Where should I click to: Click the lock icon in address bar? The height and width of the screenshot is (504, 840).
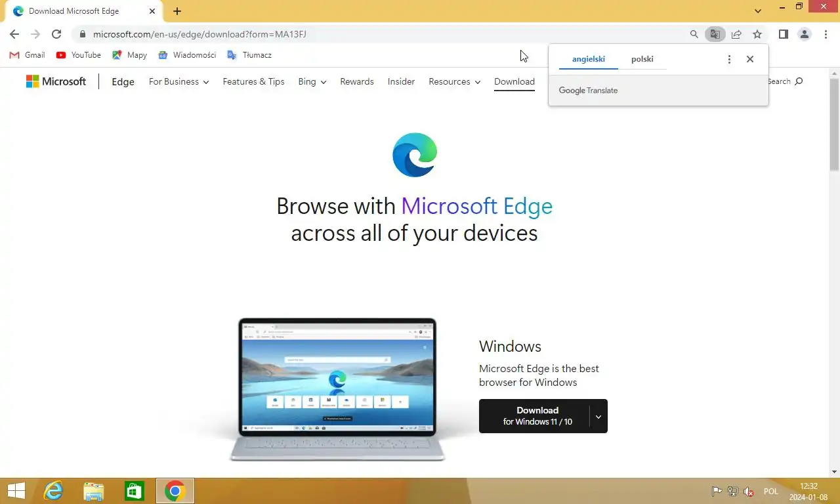tap(82, 34)
